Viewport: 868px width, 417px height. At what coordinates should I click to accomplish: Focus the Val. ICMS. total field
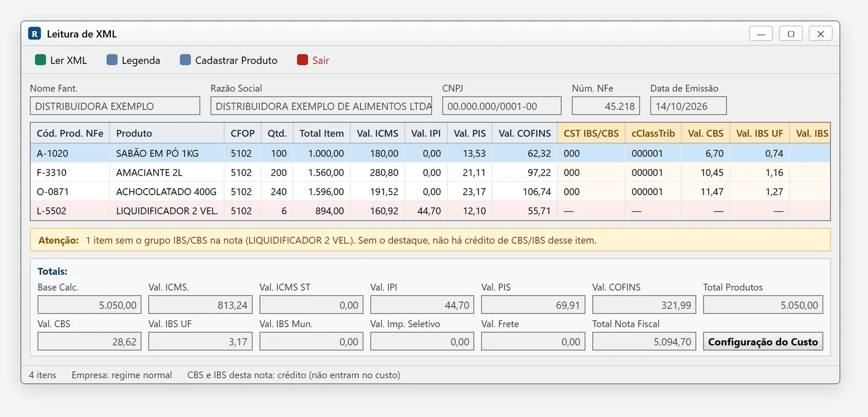[x=200, y=305]
